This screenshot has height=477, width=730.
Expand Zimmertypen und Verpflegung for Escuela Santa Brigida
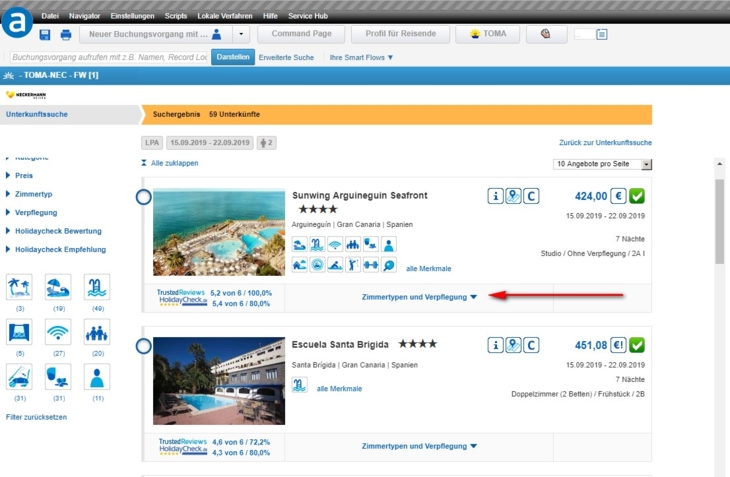[419, 446]
